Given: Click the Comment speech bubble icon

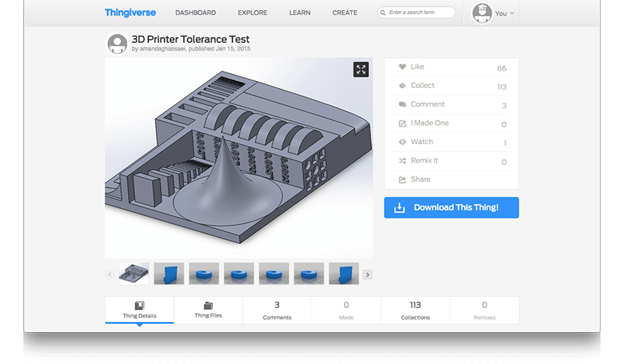Looking at the screenshot, I should 402,104.
